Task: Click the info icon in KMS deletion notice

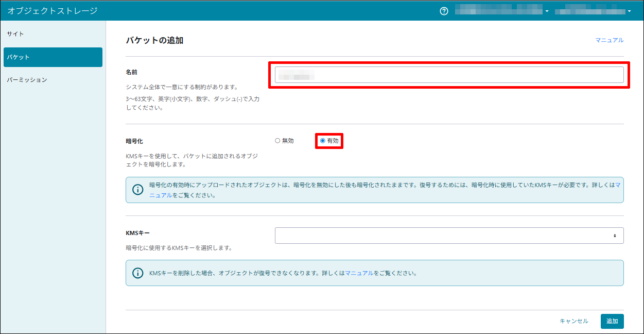Action: [x=138, y=273]
